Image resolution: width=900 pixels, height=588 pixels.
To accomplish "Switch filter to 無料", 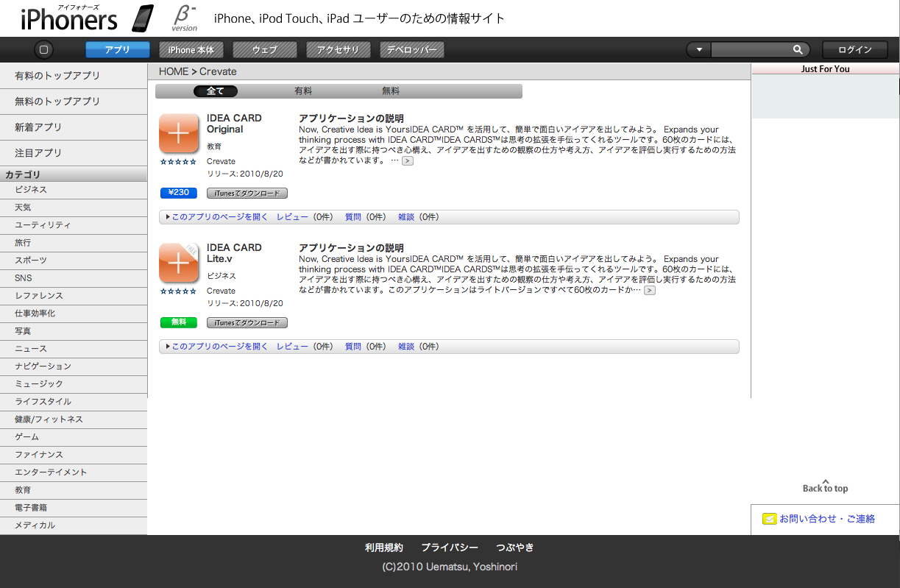I will [391, 91].
